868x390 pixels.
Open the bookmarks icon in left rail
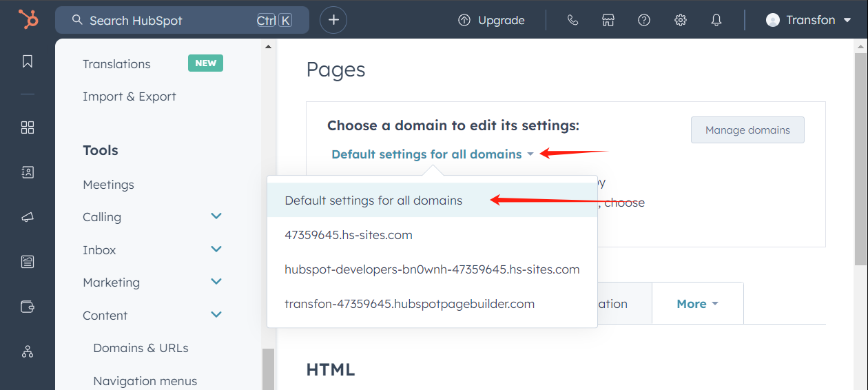click(x=28, y=61)
